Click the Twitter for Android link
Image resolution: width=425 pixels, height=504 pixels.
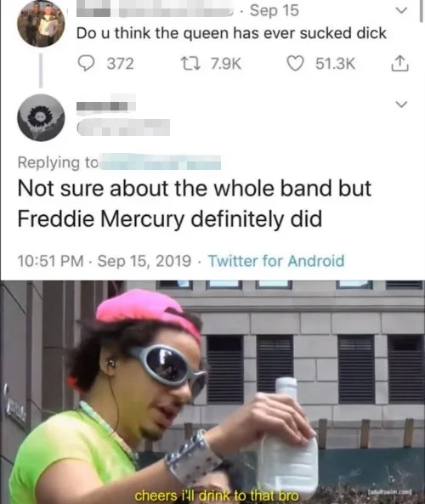pos(276,261)
